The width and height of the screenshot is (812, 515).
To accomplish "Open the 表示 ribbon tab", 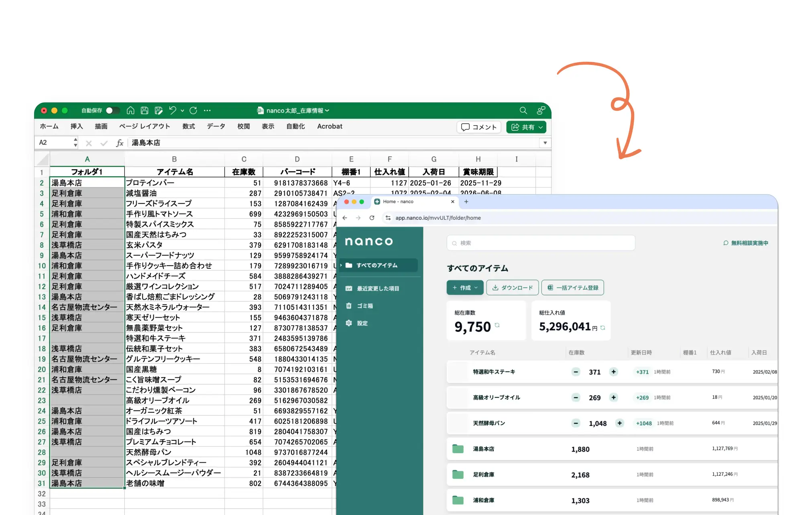I will pos(268,126).
